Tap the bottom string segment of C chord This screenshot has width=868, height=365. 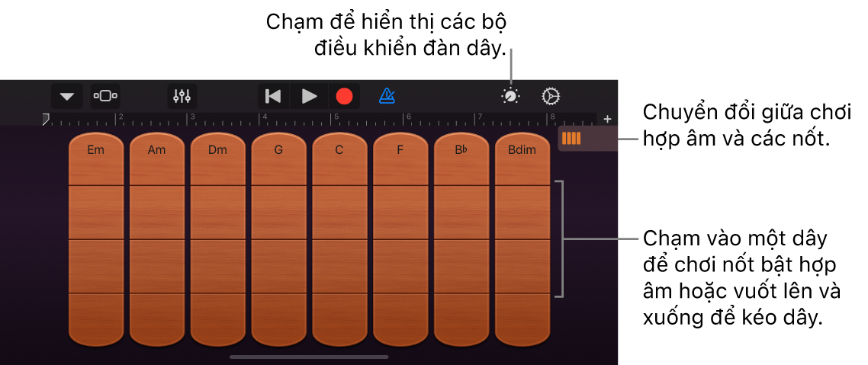point(339,319)
